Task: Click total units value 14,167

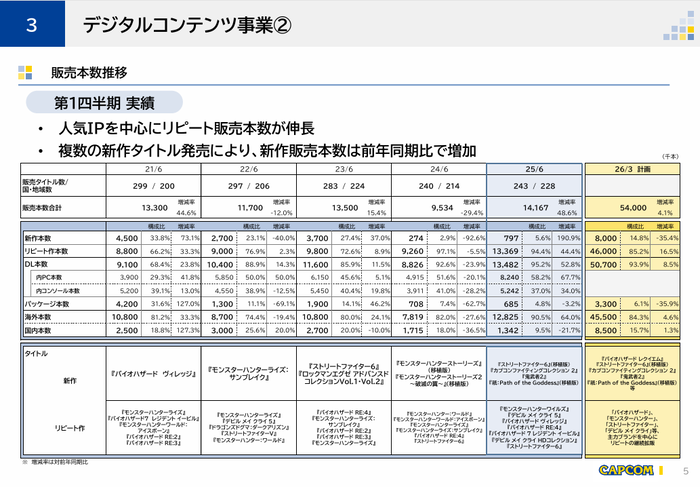Action: click(535, 208)
